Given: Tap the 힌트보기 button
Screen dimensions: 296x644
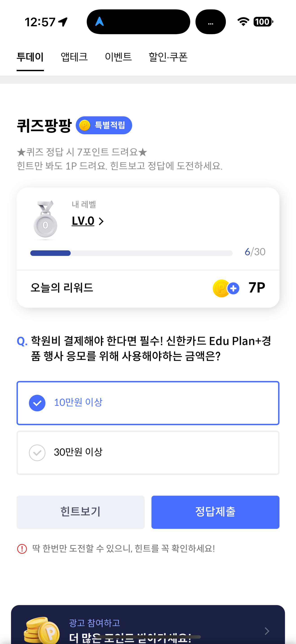Looking at the screenshot, I should tap(80, 512).
